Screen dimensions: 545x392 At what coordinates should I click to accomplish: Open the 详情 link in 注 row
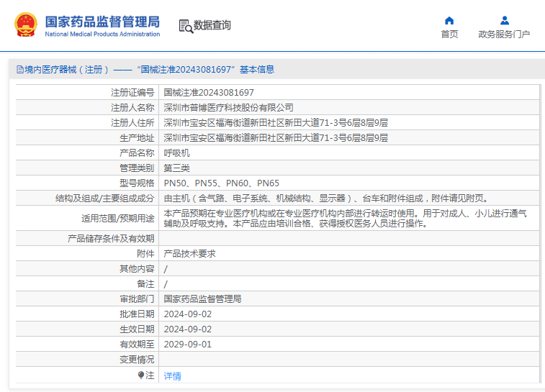(x=172, y=376)
